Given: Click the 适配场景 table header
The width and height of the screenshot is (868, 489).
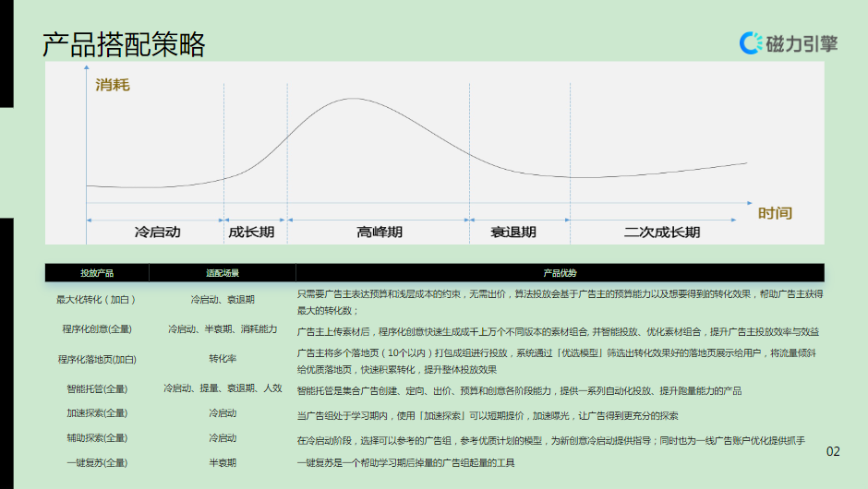Looking at the screenshot, I should tap(223, 273).
